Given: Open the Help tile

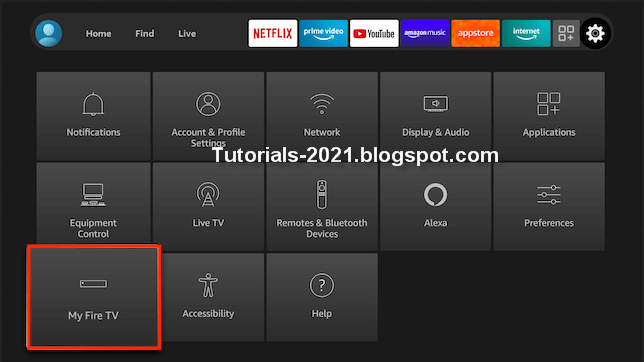Looking at the screenshot, I should [322, 297].
